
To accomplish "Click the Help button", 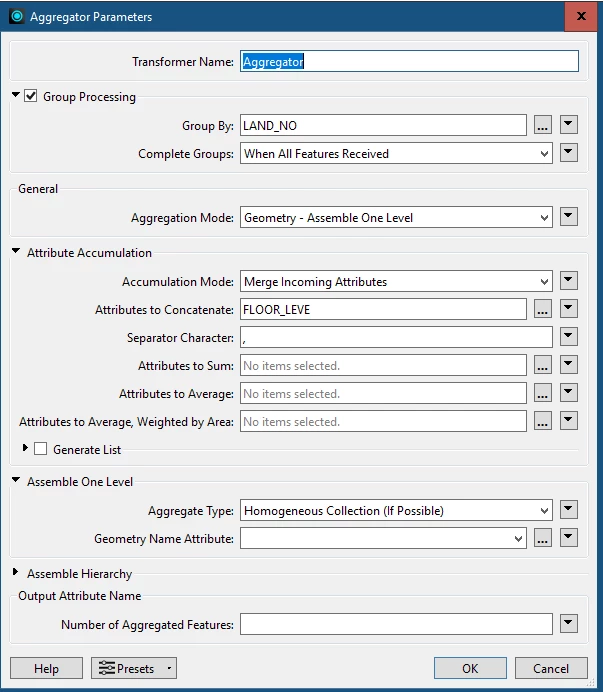I will 46,668.
